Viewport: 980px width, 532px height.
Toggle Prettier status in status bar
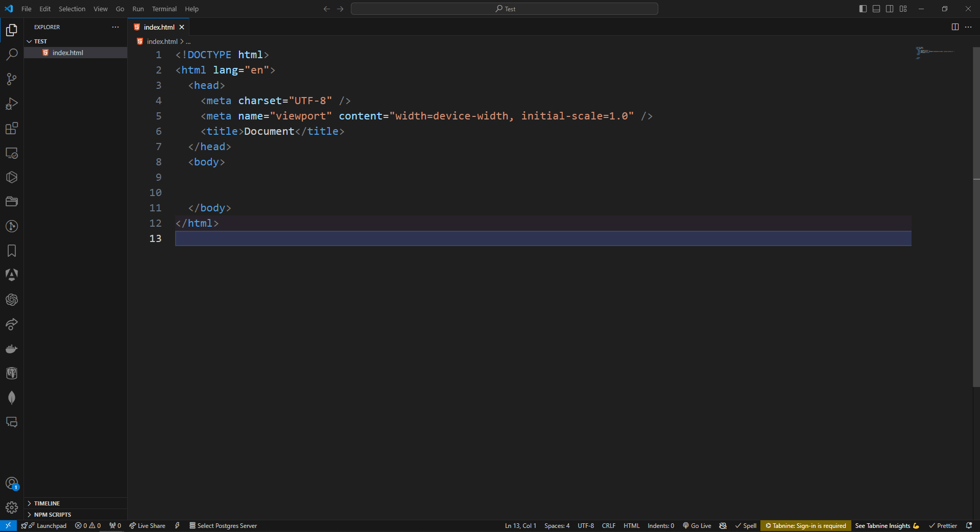943,525
